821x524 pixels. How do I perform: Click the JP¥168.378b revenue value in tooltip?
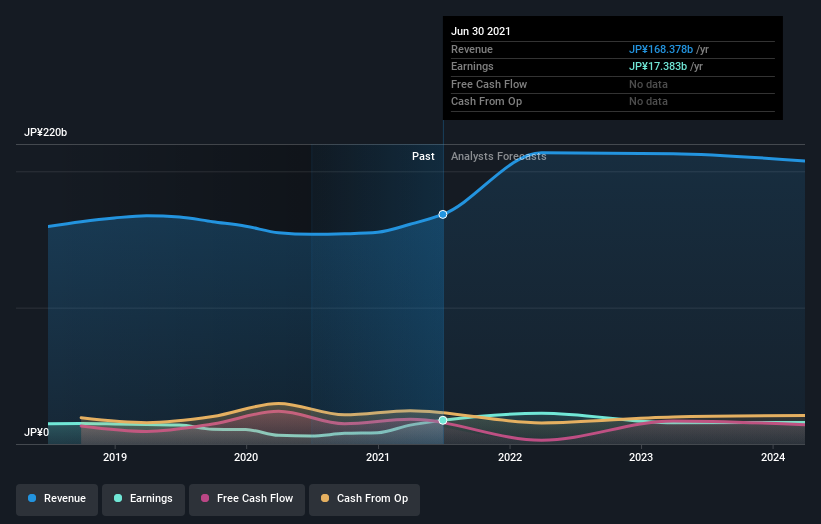click(x=661, y=49)
